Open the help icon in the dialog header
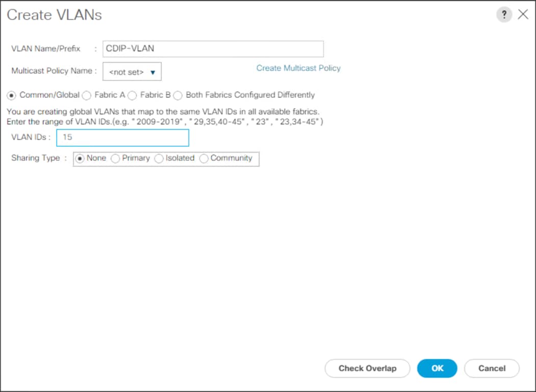 coord(504,14)
